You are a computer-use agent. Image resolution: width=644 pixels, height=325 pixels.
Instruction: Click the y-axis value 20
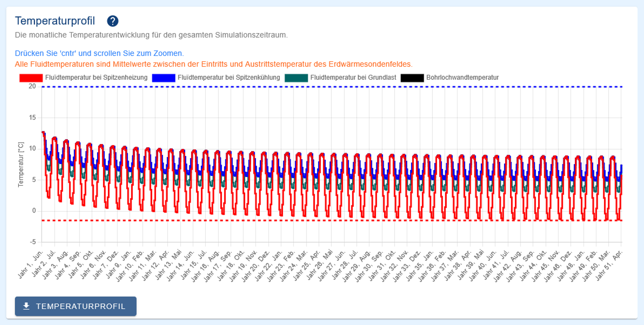(x=32, y=86)
